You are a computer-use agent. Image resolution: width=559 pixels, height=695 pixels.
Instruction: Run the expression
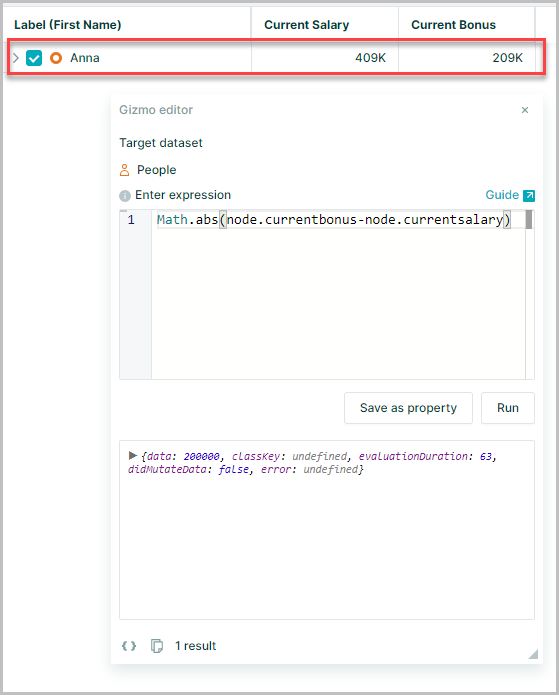508,408
